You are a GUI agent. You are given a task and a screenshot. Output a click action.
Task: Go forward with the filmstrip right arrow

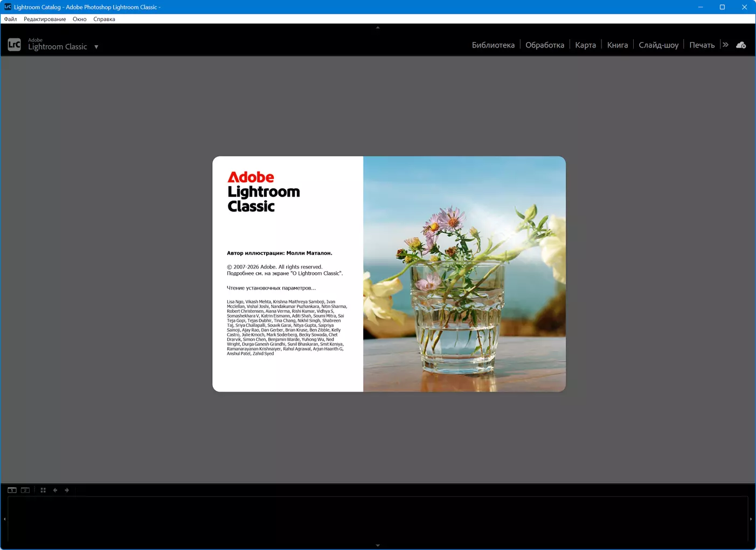pos(67,490)
